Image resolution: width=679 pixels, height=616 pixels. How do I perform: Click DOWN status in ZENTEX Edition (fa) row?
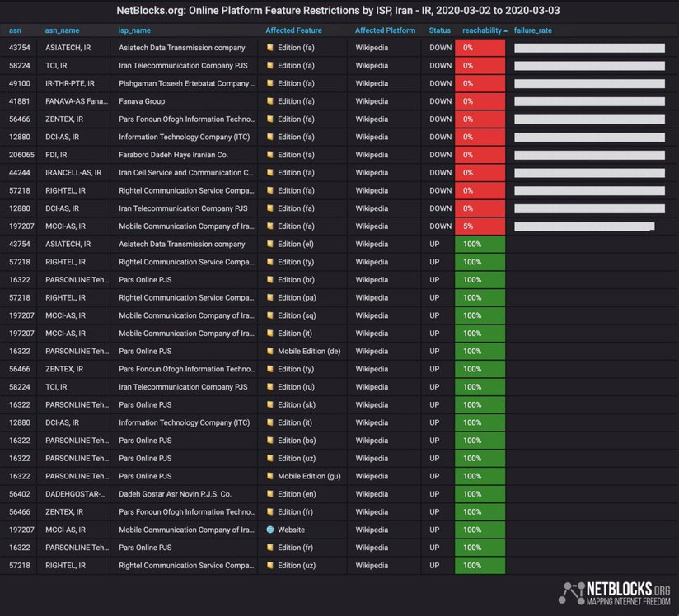tap(440, 119)
